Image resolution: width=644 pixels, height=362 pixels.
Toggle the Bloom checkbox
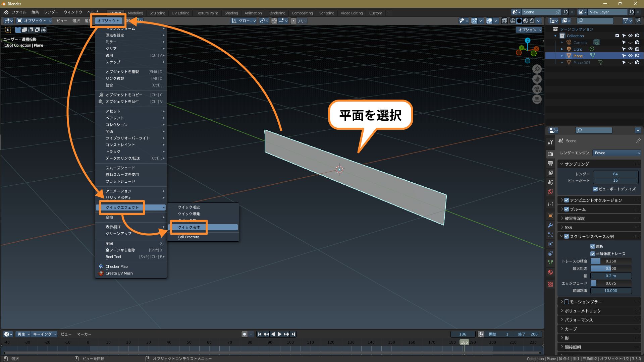567,209
